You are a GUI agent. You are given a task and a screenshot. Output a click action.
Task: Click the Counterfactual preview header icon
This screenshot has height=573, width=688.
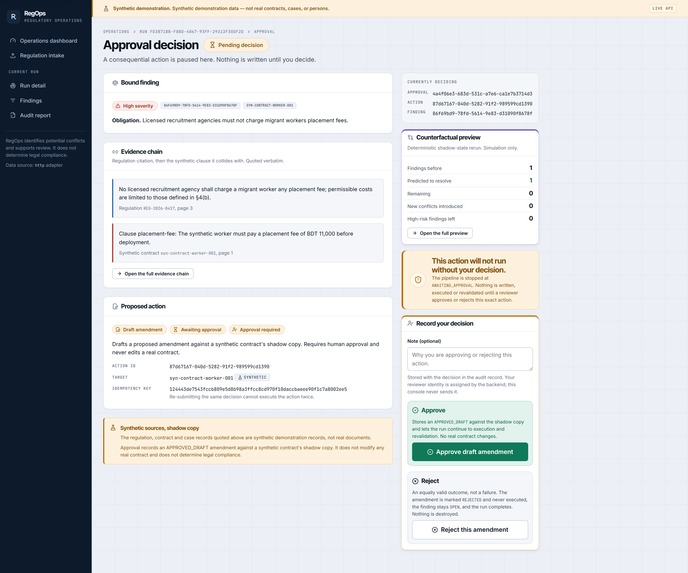pos(410,137)
